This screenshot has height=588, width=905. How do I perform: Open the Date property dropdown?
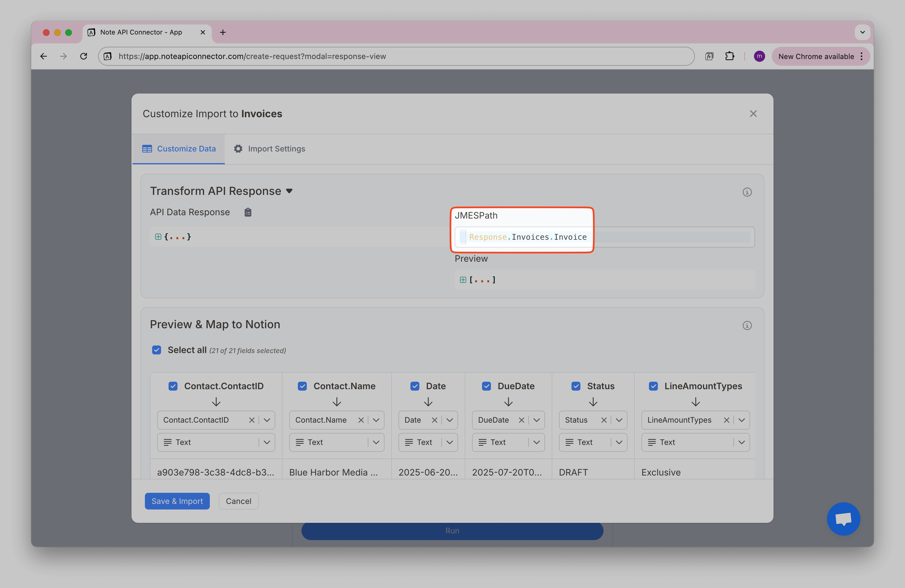[x=449, y=420]
